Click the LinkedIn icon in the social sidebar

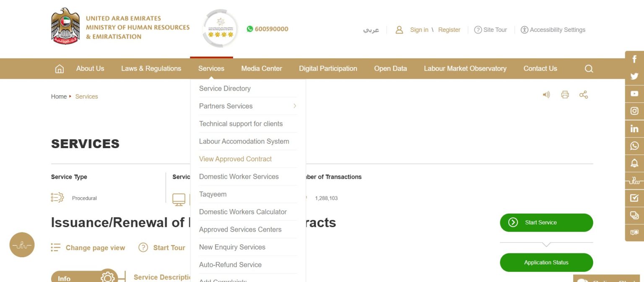click(634, 128)
